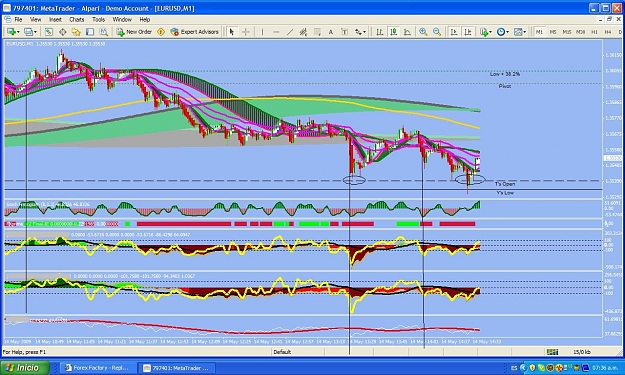Expand the Indicators dropdown arrow
The image size is (625, 375).
tap(490, 32)
